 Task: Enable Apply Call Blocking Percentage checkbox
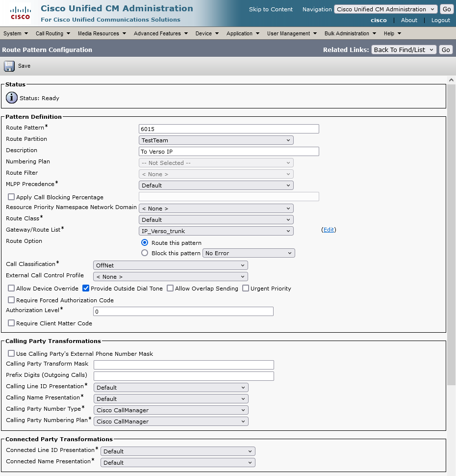pyautogui.click(x=11, y=197)
